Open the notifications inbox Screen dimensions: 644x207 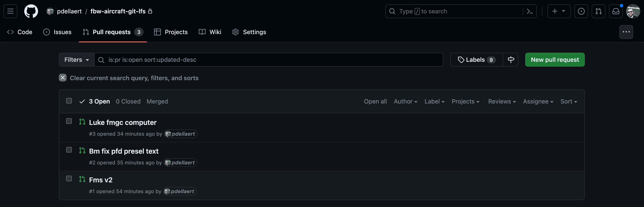point(615,11)
